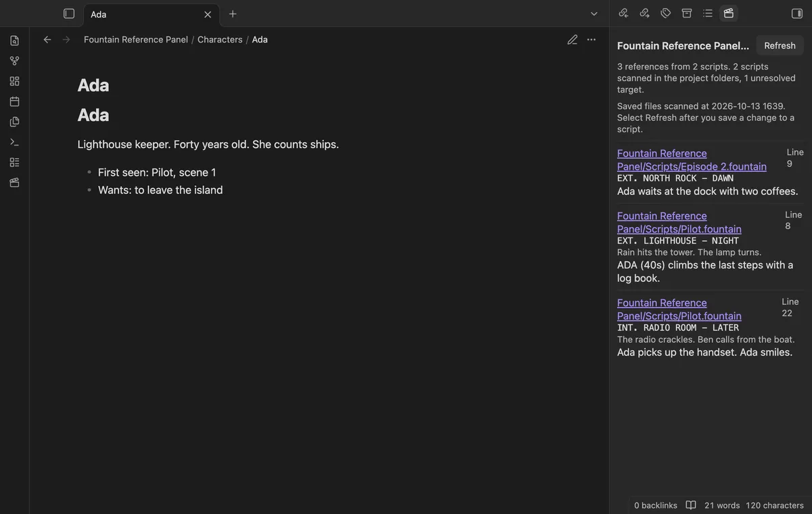Click 'Ada picks up the handset. Ada smiles.'
This screenshot has height=514, width=812.
705,352
